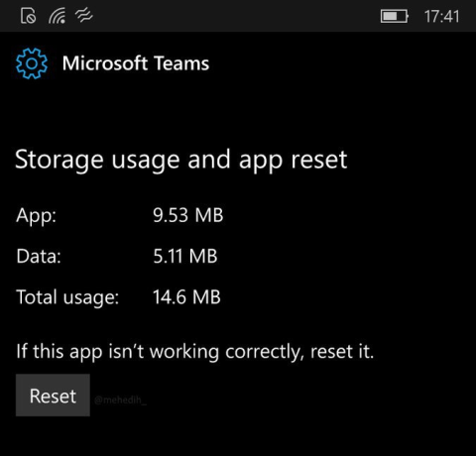The height and width of the screenshot is (456, 476).
Task: Click the App: label
Action: tap(37, 216)
